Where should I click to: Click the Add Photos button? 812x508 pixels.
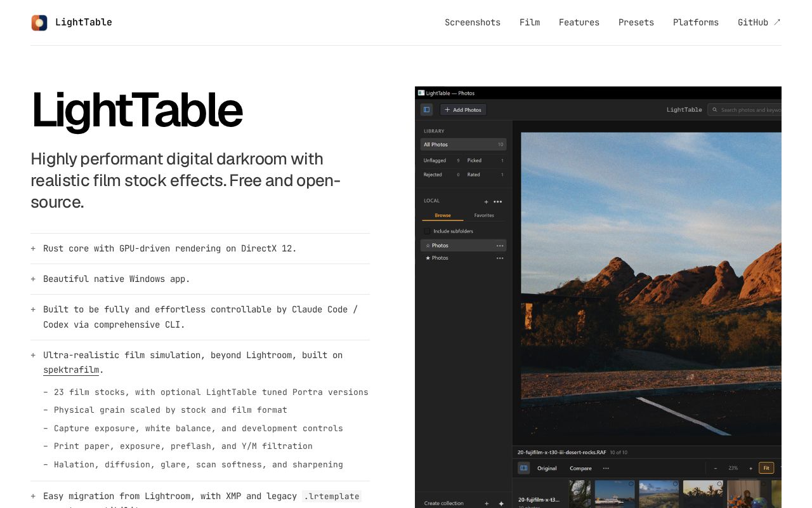[463, 110]
